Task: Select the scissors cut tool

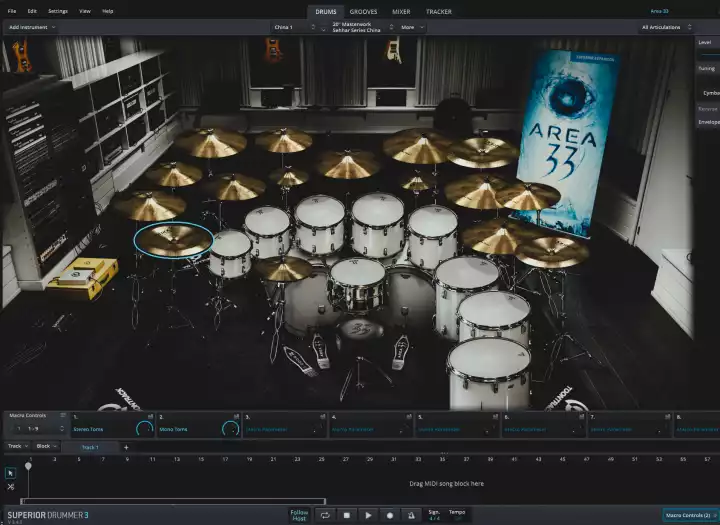Action: pyautogui.click(x=10, y=487)
